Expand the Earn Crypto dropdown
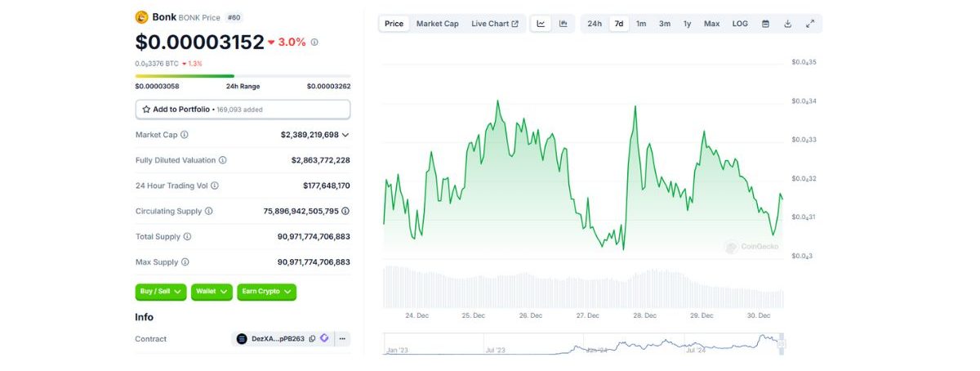 (x=266, y=292)
